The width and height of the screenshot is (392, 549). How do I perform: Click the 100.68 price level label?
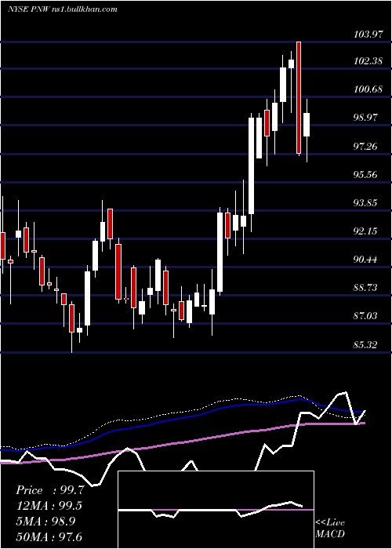click(x=368, y=89)
